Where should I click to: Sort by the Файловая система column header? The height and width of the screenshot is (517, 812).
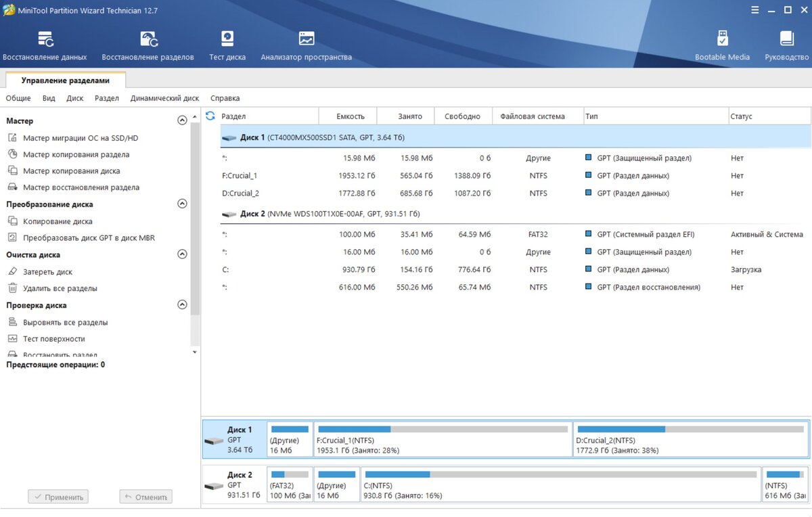coord(538,116)
